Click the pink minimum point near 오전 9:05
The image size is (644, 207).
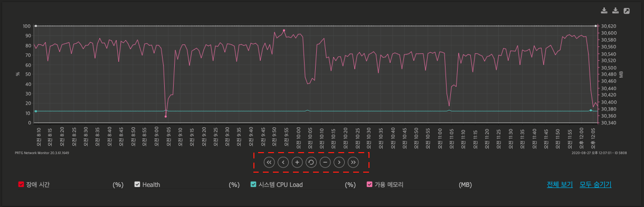click(166, 117)
